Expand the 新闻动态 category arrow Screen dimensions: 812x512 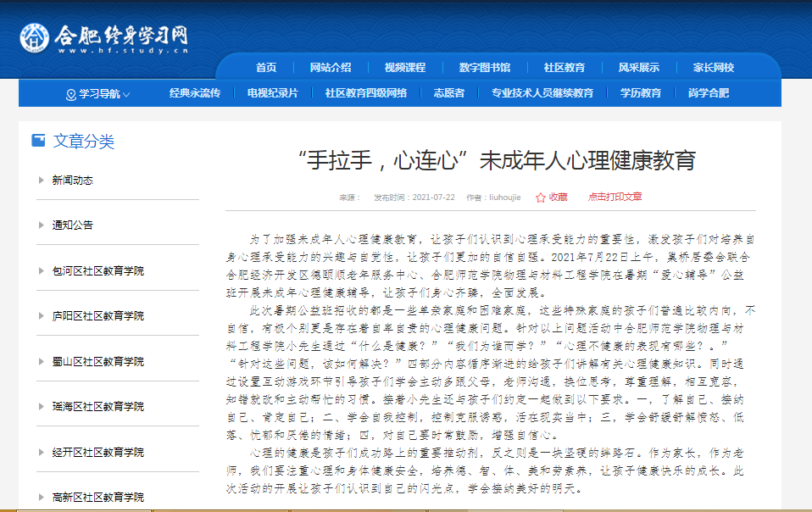pos(41,181)
